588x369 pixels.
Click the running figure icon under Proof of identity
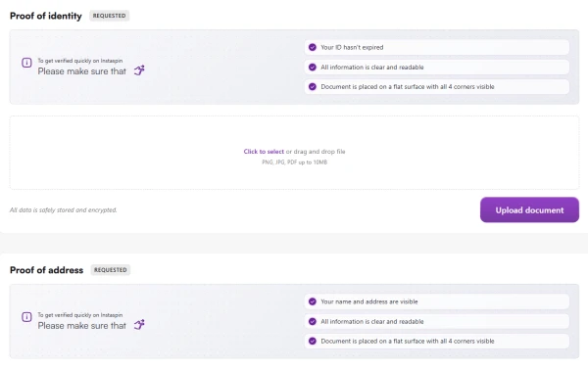(139, 70)
